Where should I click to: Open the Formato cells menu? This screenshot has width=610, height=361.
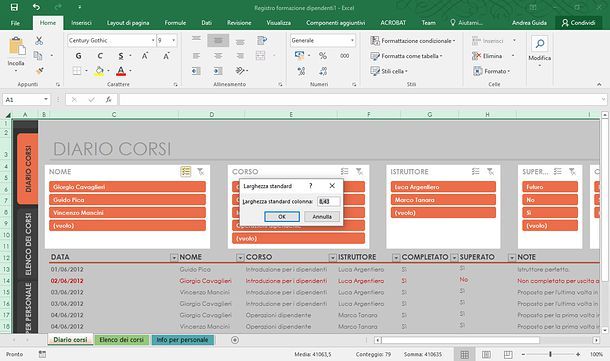pos(491,71)
